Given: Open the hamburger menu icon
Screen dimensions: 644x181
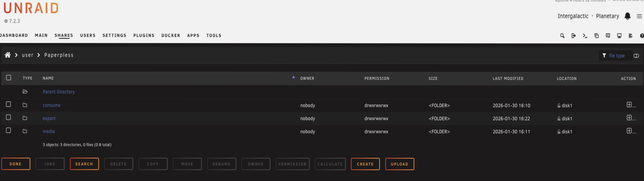Looking at the screenshot, I should [639, 16].
